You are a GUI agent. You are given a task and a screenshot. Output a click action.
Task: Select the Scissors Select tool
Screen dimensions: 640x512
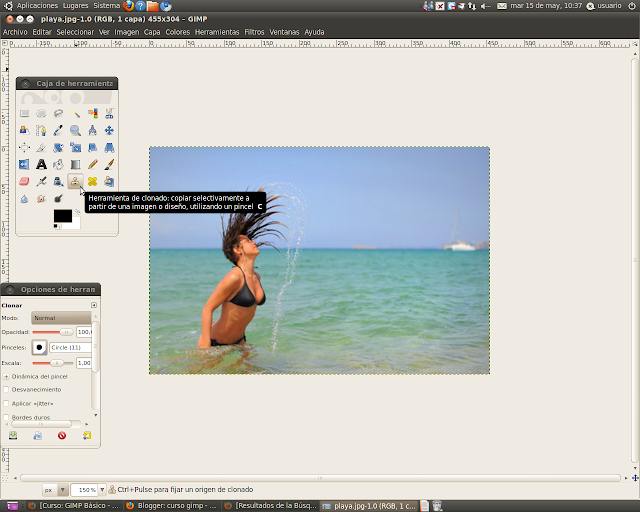[x=109, y=114]
